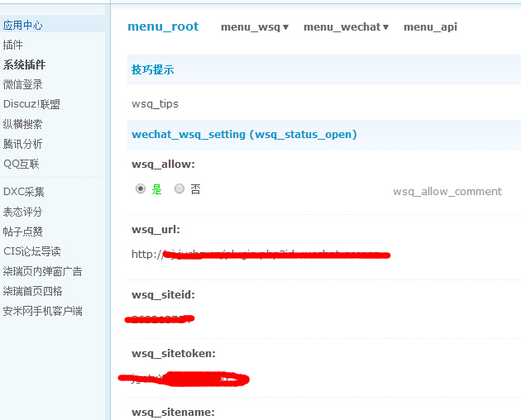This screenshot has height=420, width=521.
Task: Open the 柒瑞首页四格 plugin
Action: (32, 291)
